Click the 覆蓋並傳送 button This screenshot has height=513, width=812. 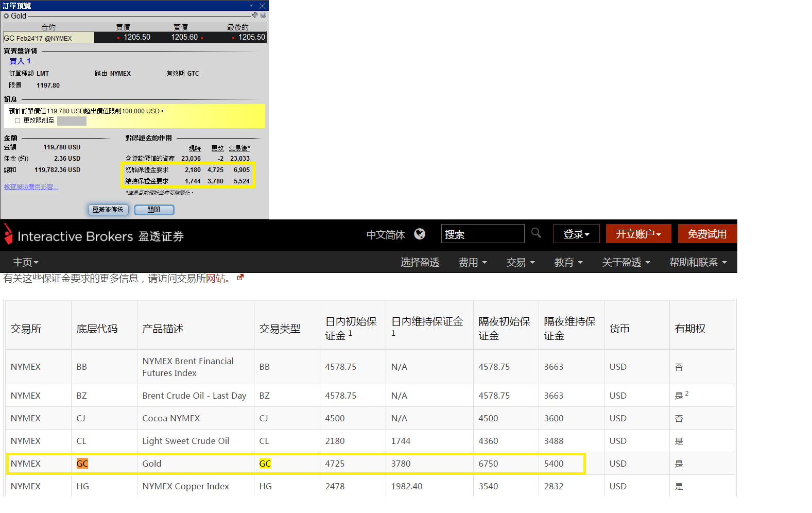(x=108, y=210)
